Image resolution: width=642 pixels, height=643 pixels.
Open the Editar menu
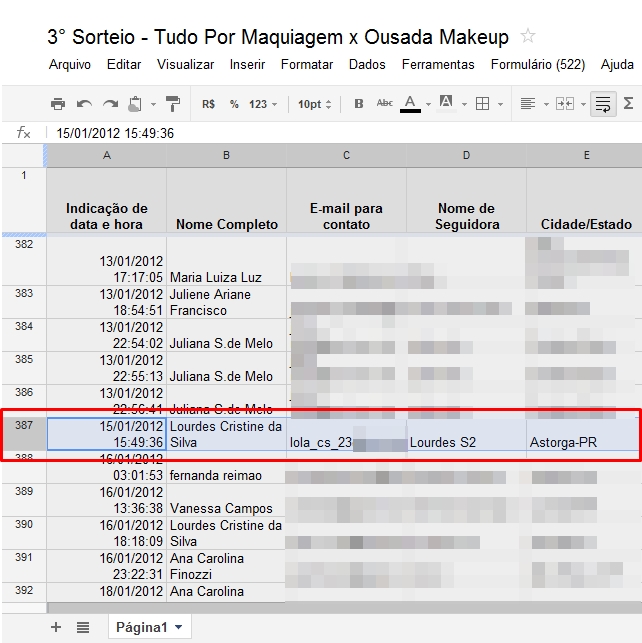[124, 65]
